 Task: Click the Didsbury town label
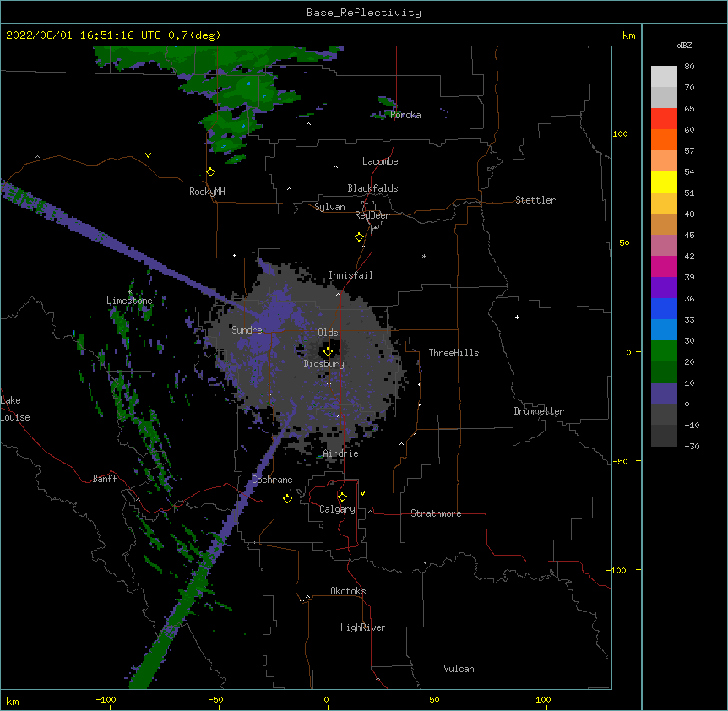click(324, 364)
